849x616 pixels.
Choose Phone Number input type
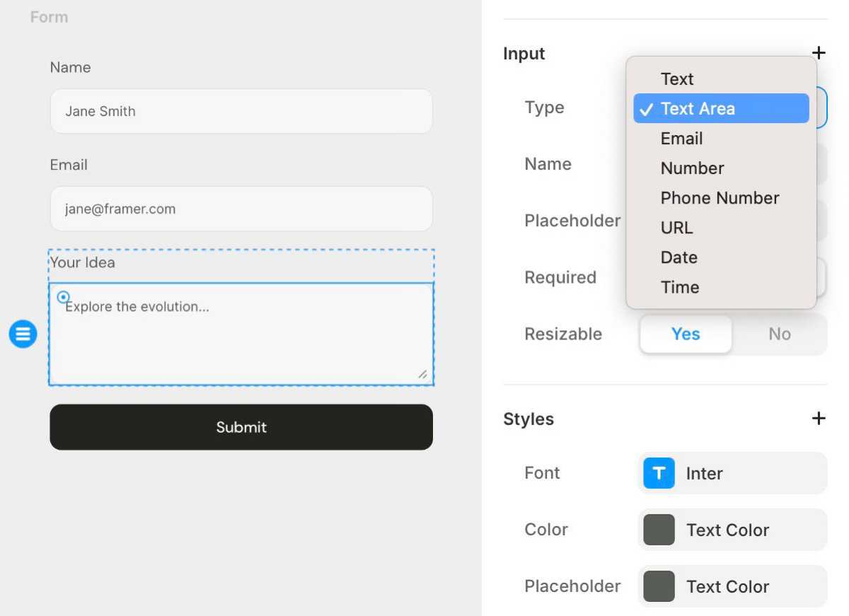(721, 197)
